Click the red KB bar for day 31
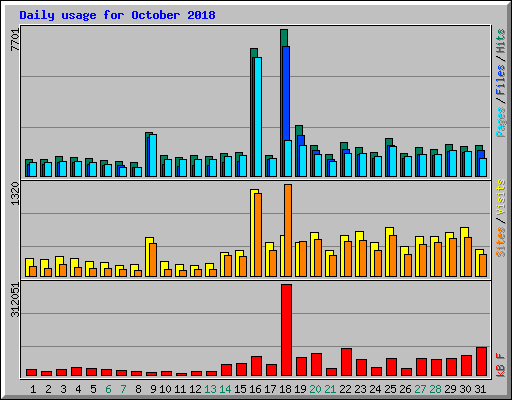The width and height of the screenshot is (512, 400). pos(481,362)
